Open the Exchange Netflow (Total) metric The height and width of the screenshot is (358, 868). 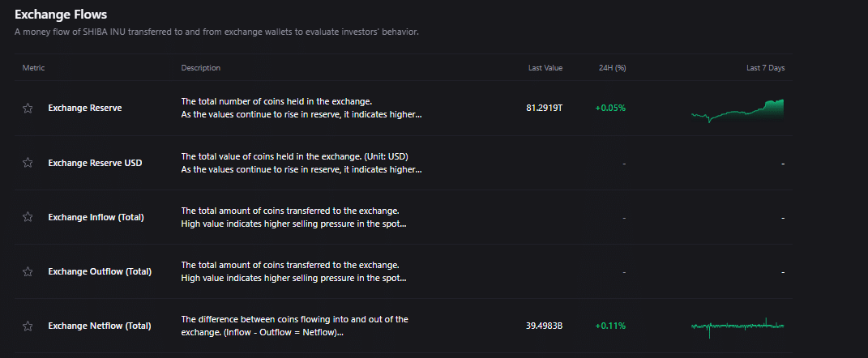tap(99, 326)
